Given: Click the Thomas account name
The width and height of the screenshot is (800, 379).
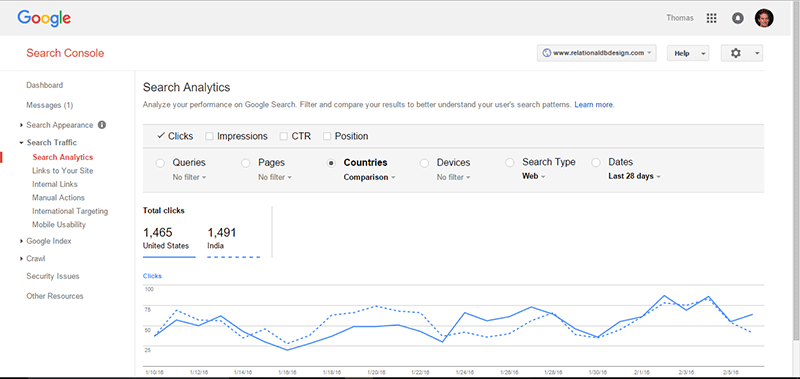Looking at the screenshot, I should point(680,18).
